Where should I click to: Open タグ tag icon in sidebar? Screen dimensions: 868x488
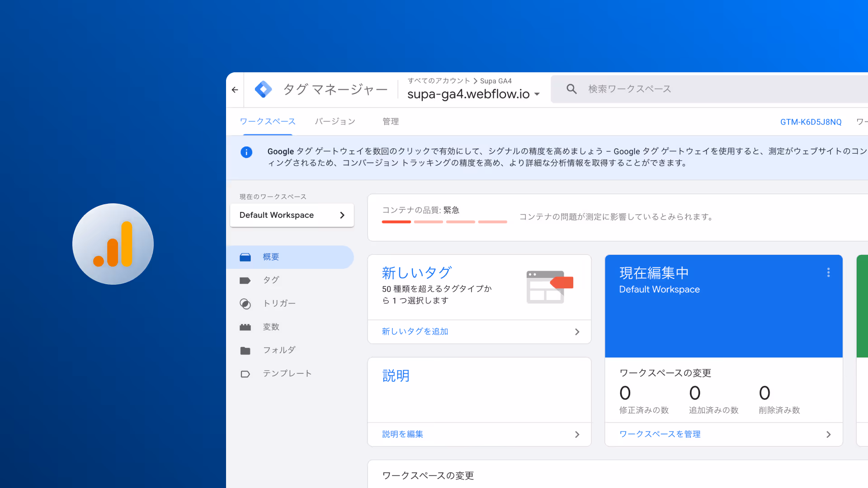pyautogui.click(x=245, y=281)
